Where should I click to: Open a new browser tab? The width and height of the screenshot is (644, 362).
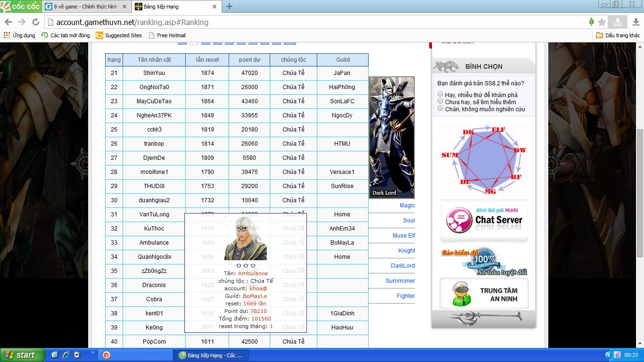coord(229,7)
